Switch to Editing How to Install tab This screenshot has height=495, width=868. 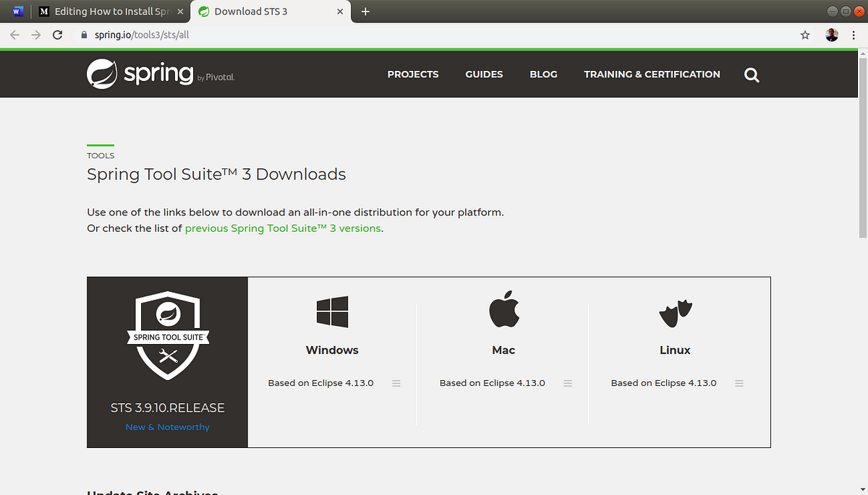coord(111,12)
